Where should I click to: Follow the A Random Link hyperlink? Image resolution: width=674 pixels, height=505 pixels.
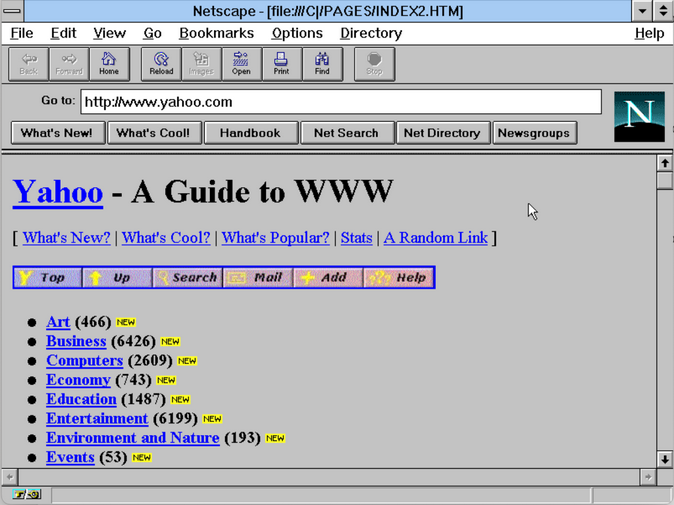(435, 238)
